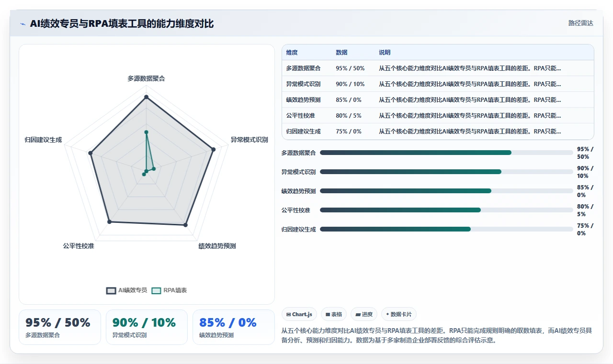Open the 90% / 10% stat card
The height and width of the screenshot is (364, 613).
tap(147, 327)
